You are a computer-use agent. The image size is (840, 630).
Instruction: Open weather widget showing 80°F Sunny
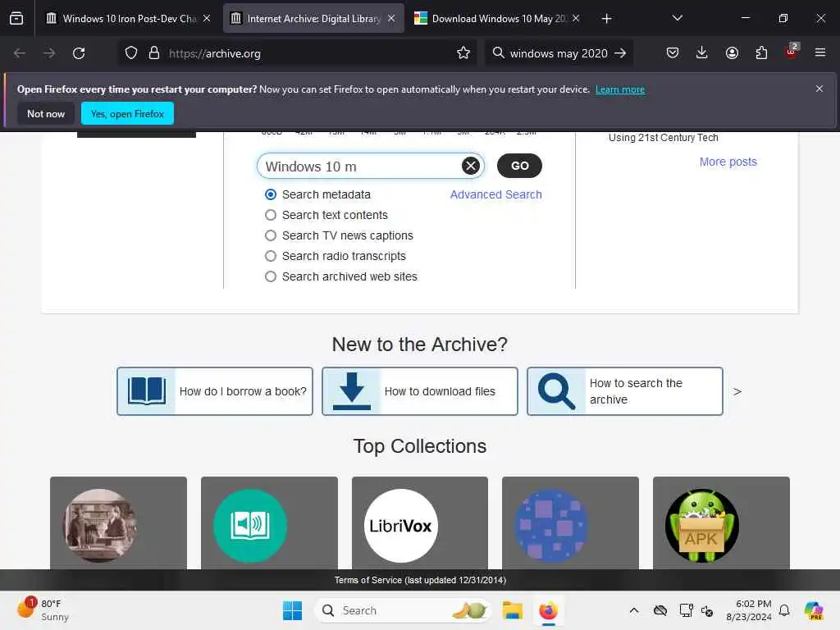(x=43, y=610)
